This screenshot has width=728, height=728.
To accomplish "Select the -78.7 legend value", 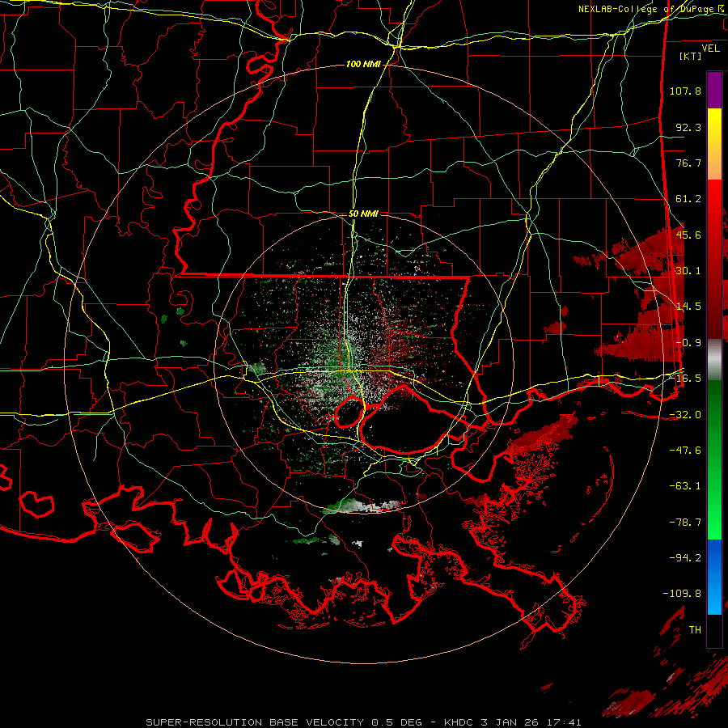I will 685,523.
